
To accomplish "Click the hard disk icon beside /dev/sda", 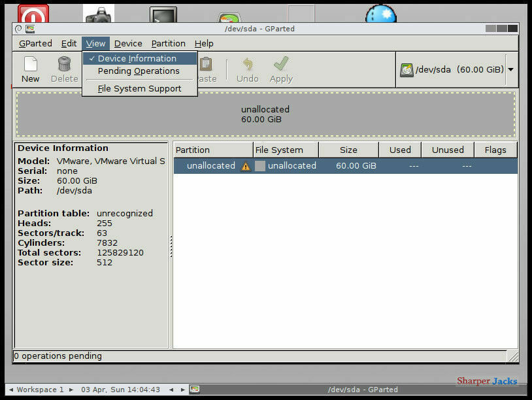I will 407,70.
